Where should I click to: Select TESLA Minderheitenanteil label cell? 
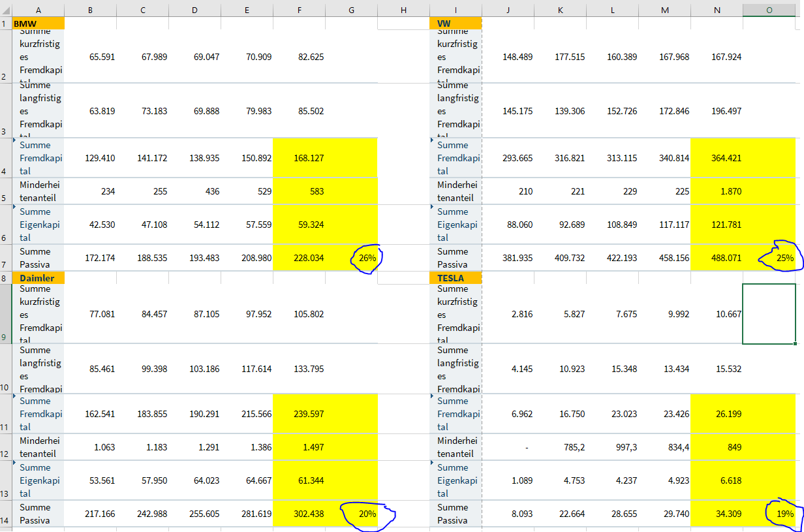456,447
